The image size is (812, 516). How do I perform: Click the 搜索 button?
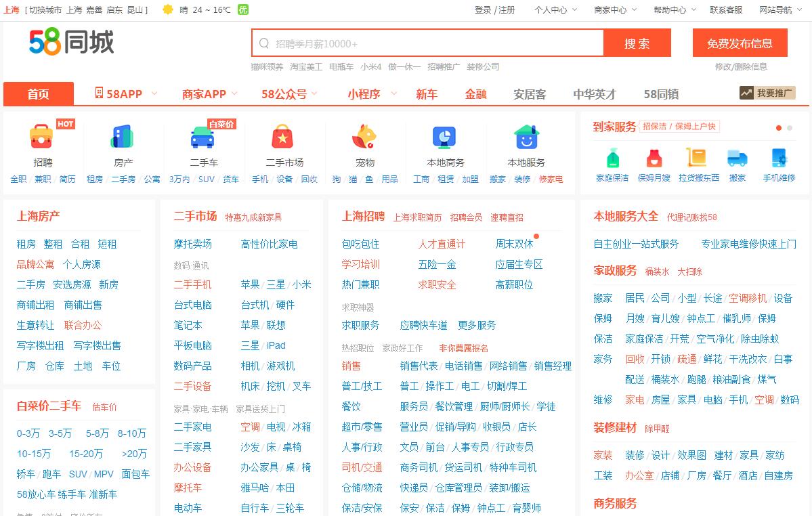(x=637, y=43)
